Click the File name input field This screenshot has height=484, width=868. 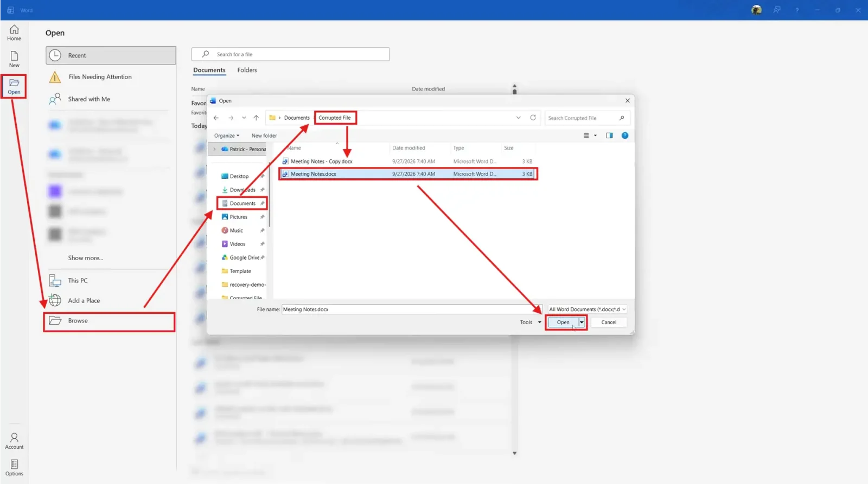pyautogui.click(x=412, y=309)
